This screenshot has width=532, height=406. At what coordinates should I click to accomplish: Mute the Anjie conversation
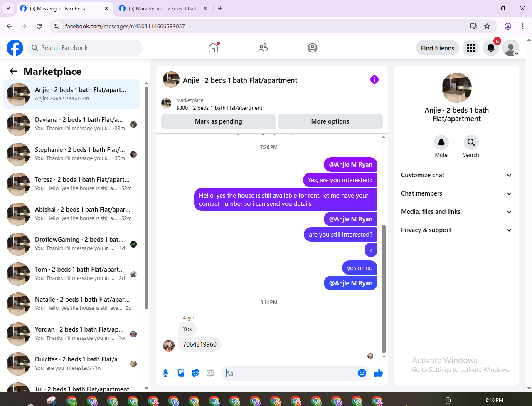click(441, 142)
